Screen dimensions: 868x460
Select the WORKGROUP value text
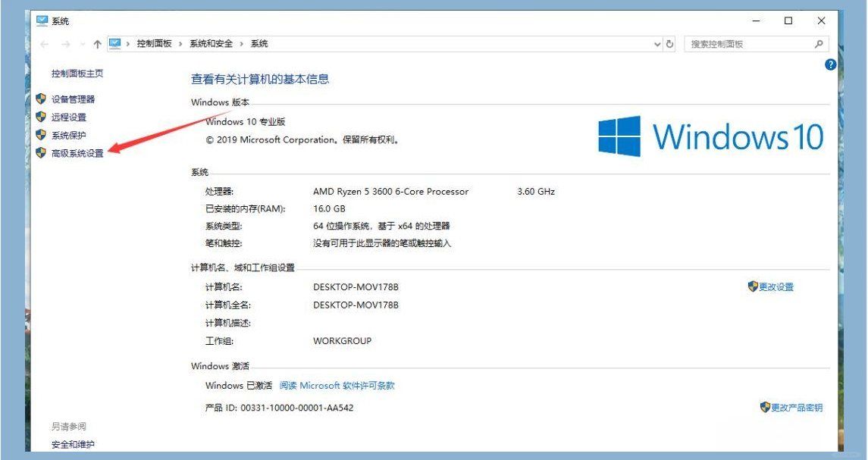click(x=342, y=341)
